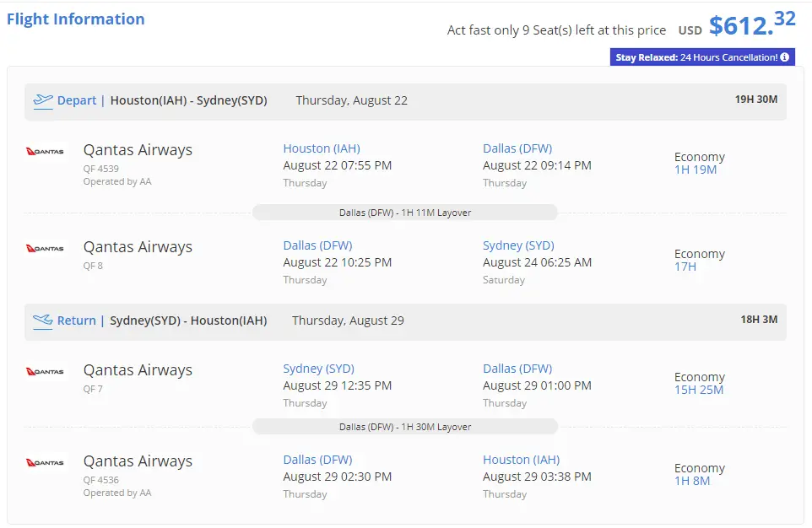This screenshot has width=812, height=528.
Task: Click the returning plane icon beside Return
Action: coord(42,321)
